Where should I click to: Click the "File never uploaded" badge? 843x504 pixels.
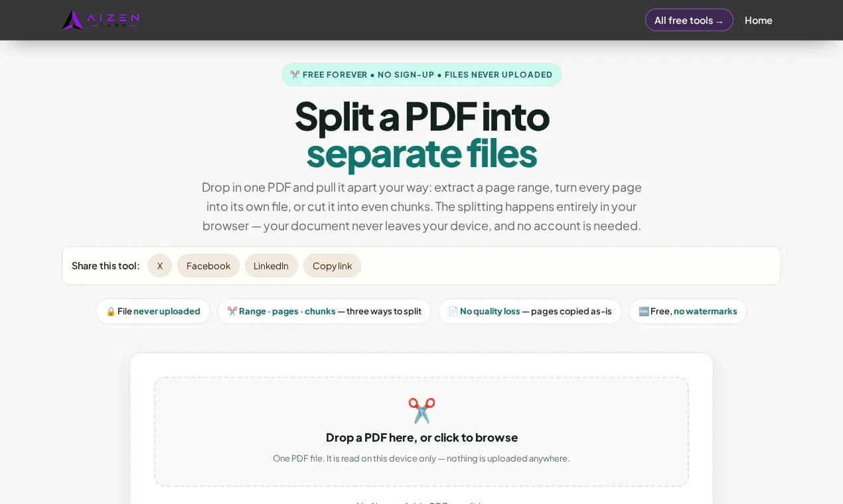(x=153, y=311)
